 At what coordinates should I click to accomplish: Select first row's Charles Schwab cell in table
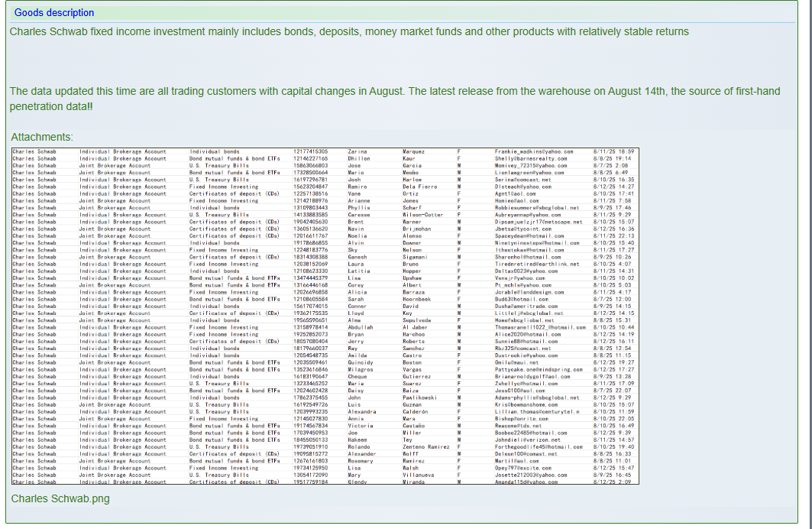pos(34,151)
